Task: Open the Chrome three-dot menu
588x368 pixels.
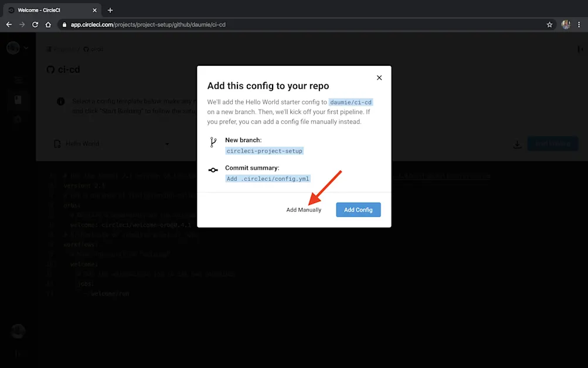Action: 579,25
